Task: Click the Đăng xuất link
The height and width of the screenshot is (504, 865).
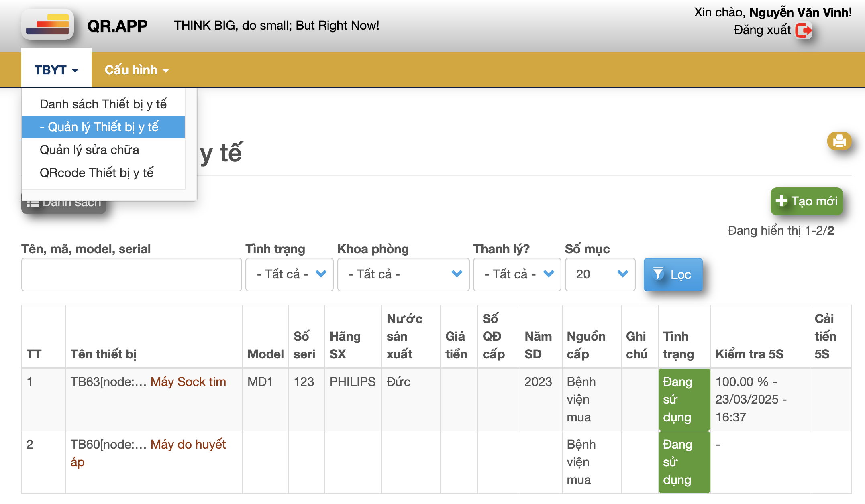Action: click(x=762, y=30)
